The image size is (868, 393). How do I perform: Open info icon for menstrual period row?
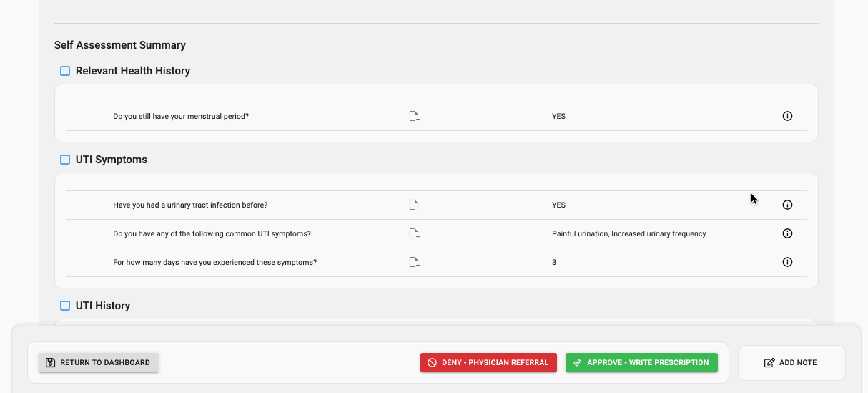pyautogui.click(x=787, y=116)
